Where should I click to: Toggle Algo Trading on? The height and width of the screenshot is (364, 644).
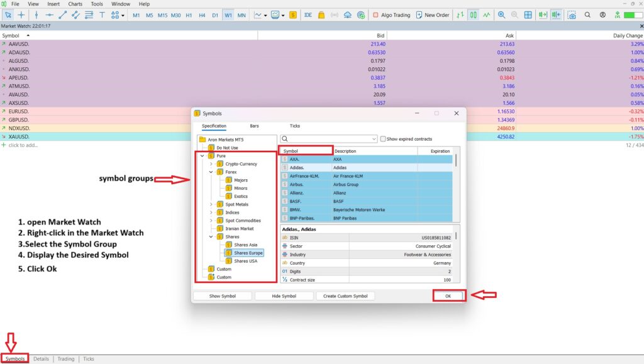click(391, 14)
